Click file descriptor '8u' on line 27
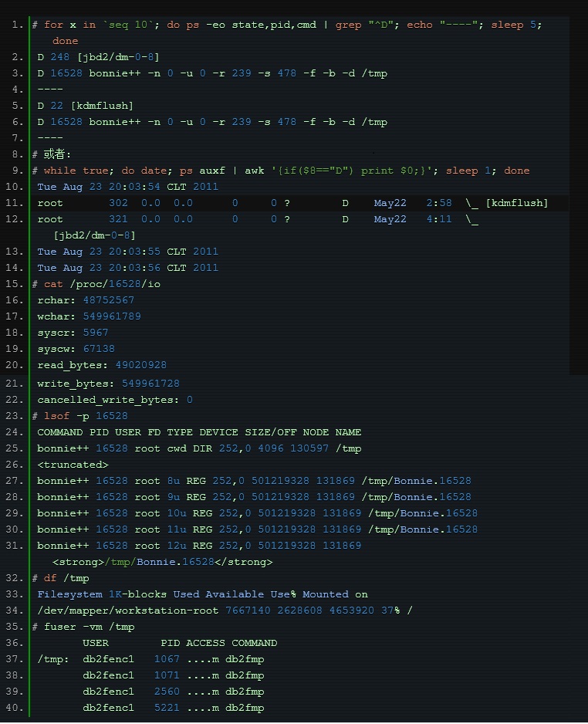 pyautogui.click(x=174, y=481)
